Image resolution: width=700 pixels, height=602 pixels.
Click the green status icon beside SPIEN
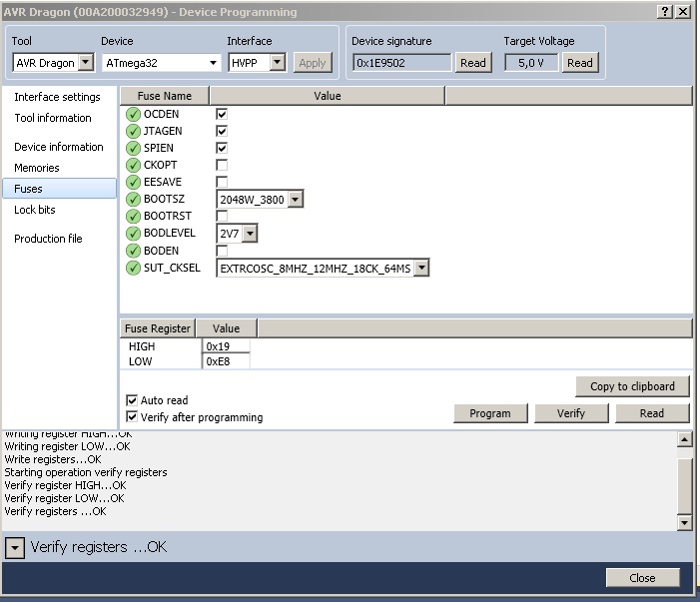tap(133, 148)
